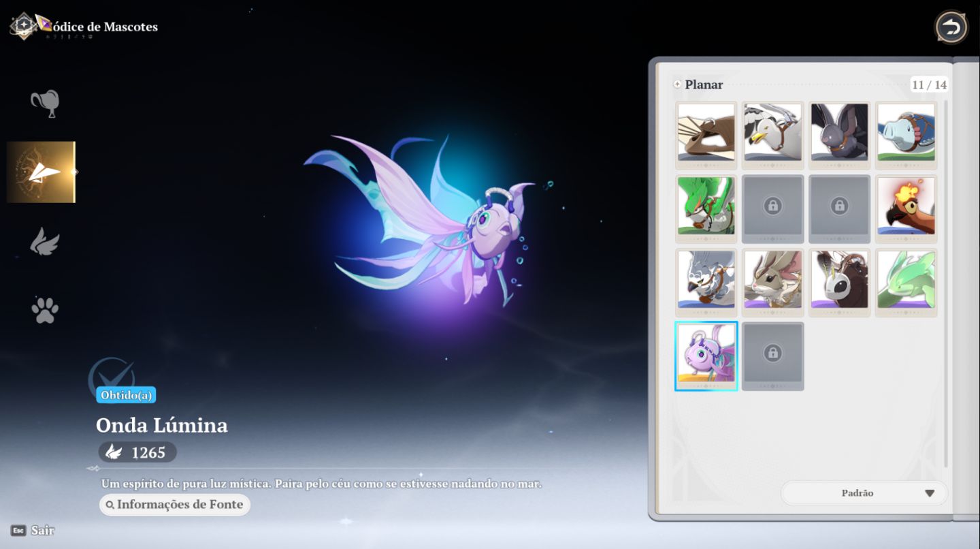Pick the green translucent fish thumbnail
The image size is (980, 549).
906,283
